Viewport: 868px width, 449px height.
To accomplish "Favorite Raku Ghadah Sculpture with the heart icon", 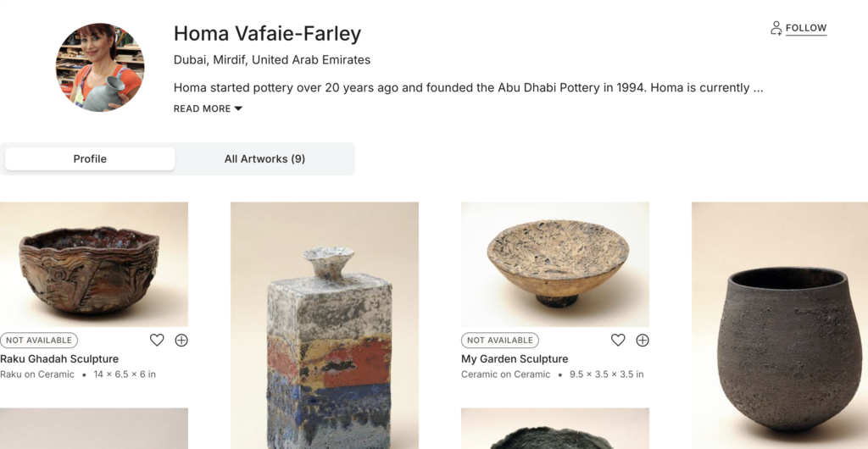I will coord(157,341).
